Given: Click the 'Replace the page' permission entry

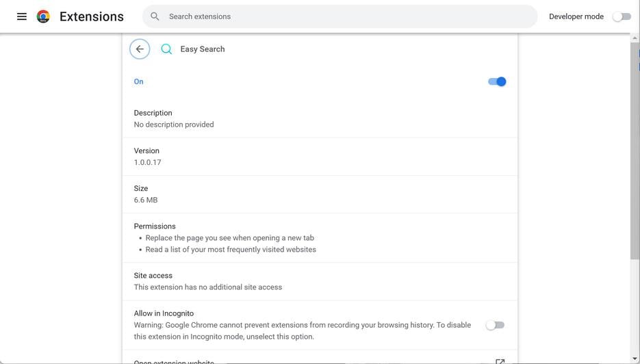Looking at the screenshot, I should pos(230,238).
